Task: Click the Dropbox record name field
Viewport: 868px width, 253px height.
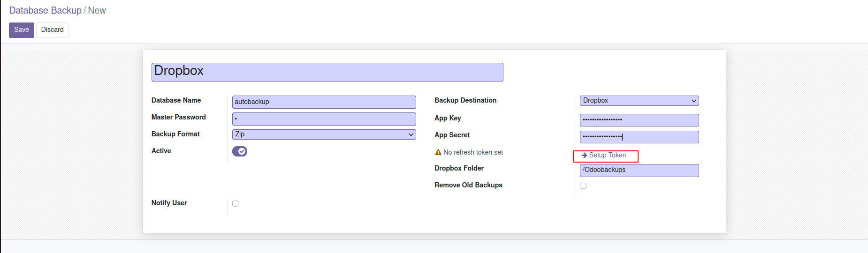Action: (327, 72)
